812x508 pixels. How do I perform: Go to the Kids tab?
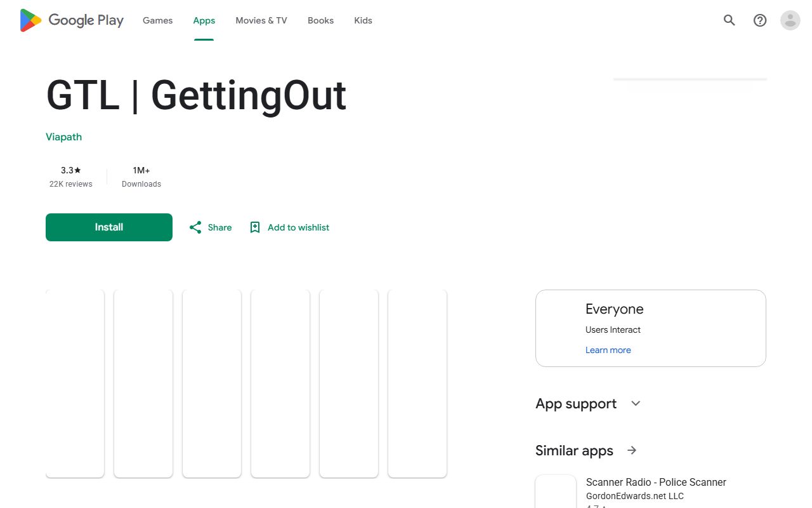tap(363, 20)
